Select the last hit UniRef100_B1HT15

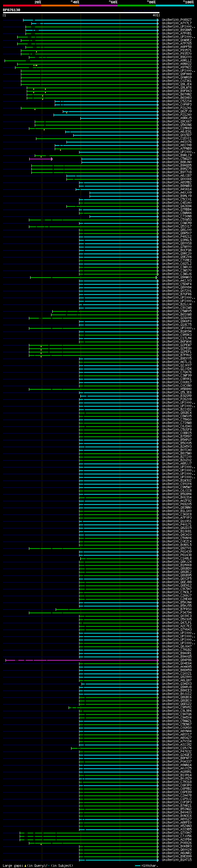coord(176,860)
